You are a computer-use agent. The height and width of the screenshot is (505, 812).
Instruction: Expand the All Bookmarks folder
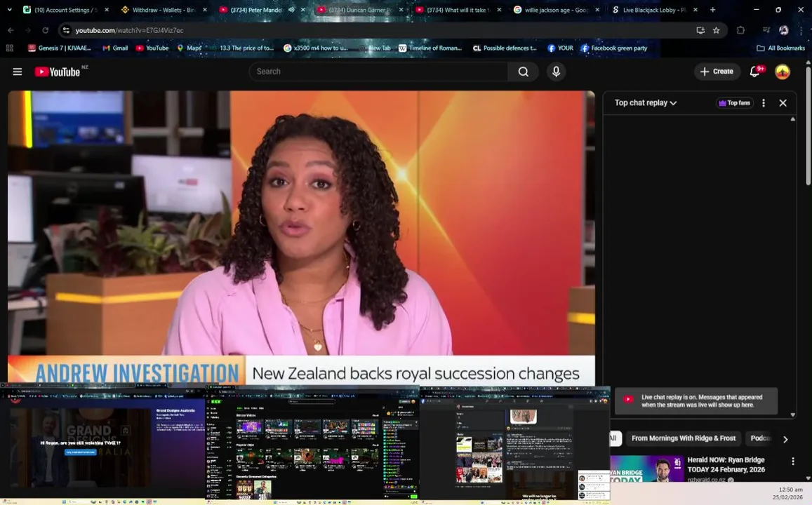(x=781, y=48)
